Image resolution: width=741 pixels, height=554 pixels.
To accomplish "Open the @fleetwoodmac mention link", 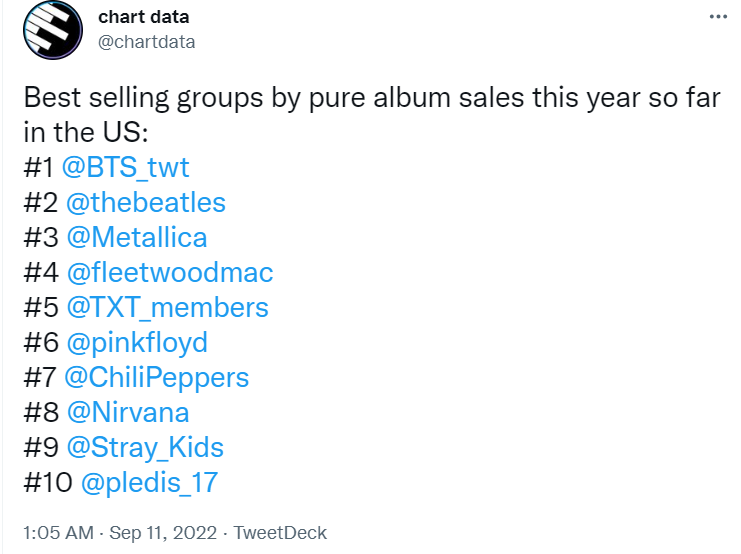I will tap(170, 272).
